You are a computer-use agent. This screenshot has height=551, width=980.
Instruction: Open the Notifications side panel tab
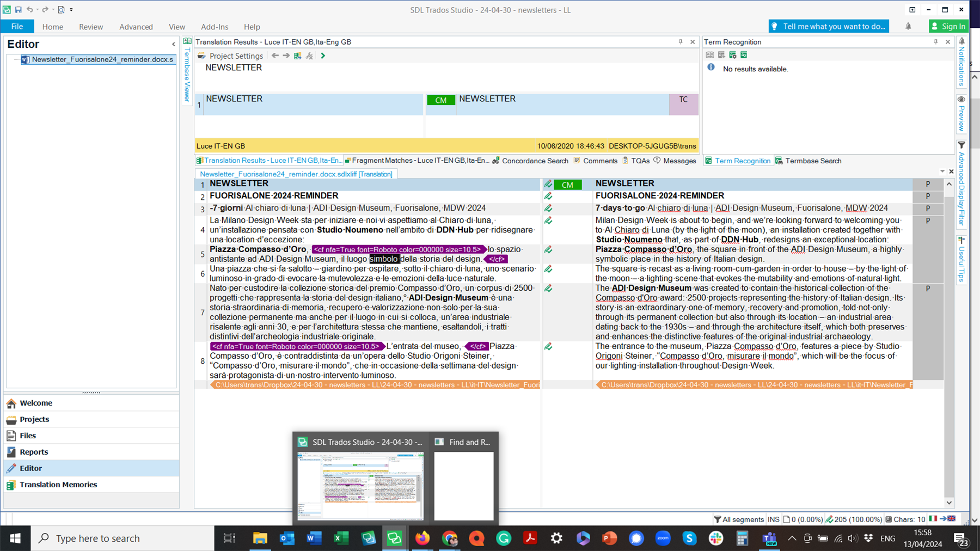(962, 62)
